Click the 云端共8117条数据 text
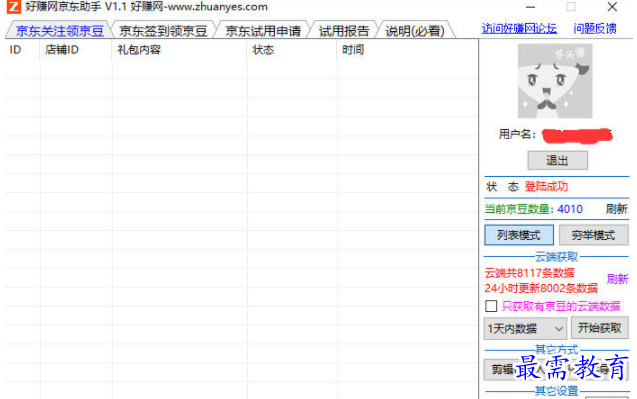This screenshot has width=637, height=399. tap(530, 273)
